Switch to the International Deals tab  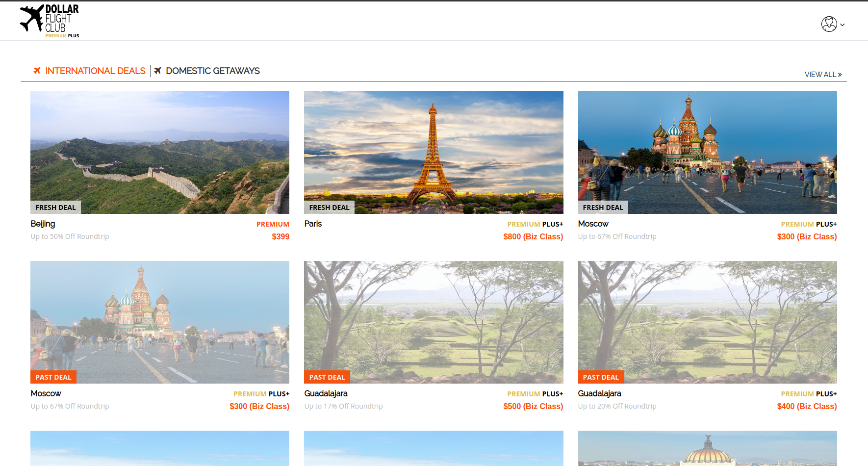(95, 71)
